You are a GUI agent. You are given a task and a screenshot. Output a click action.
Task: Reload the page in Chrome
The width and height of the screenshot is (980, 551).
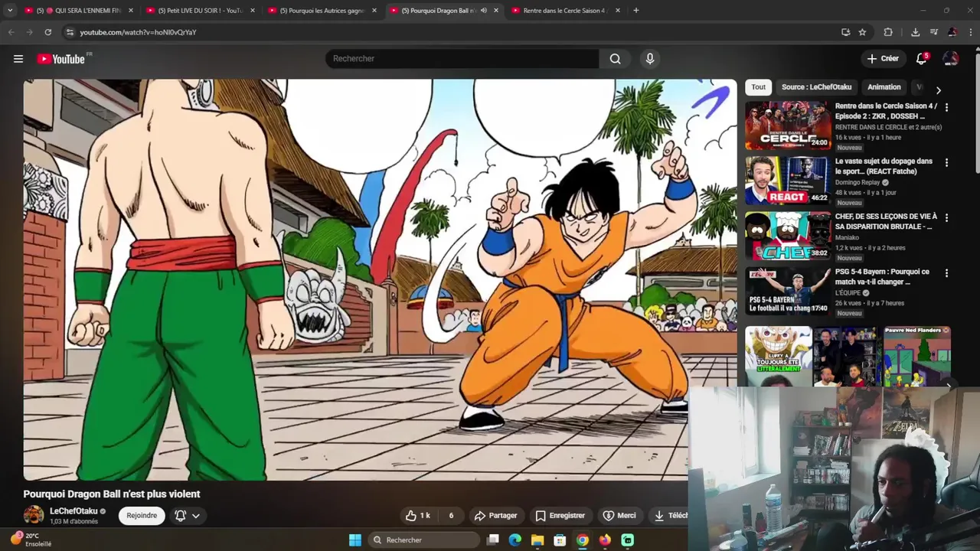coord(47,32)
